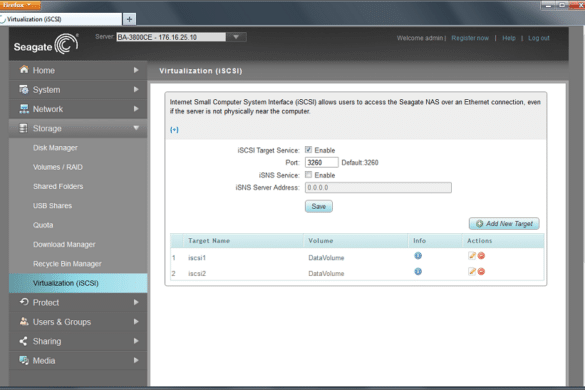Click the Port number input field
The height and width of the screenshot is (390, 585).
pyautogui.click(x=322, y=162)
